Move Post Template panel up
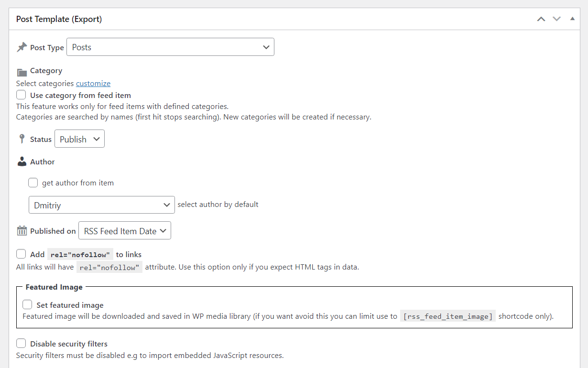 pyautogui.click(x=541, y=19)
